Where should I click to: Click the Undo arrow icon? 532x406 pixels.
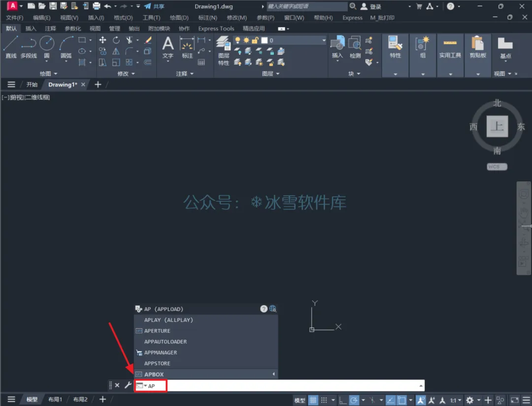(x=107, y=6)
